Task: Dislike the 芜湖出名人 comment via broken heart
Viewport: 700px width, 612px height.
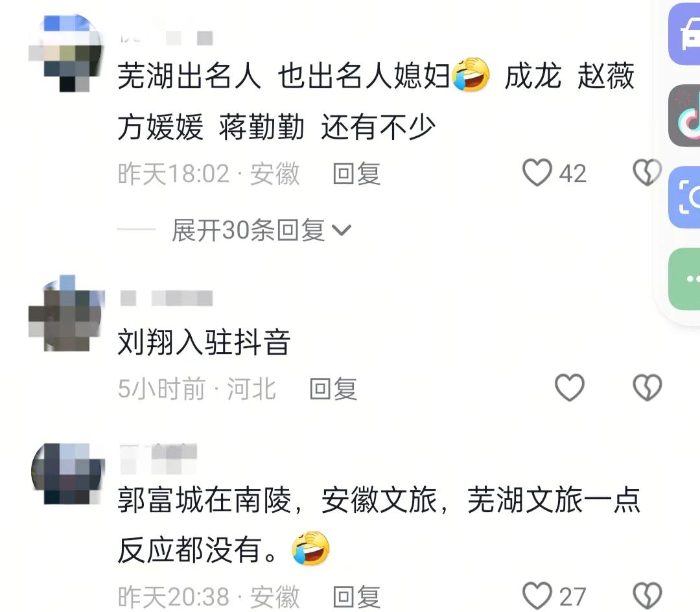Action: tap(647, 172)
